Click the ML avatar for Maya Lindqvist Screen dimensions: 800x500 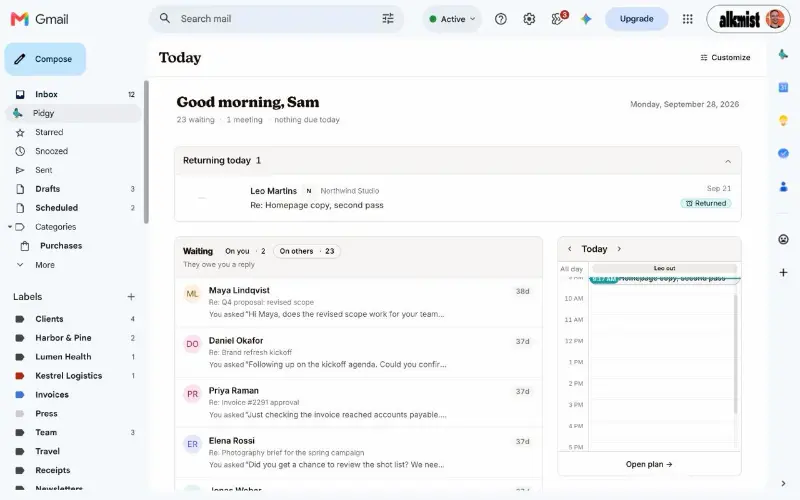[x=192, y=293]
